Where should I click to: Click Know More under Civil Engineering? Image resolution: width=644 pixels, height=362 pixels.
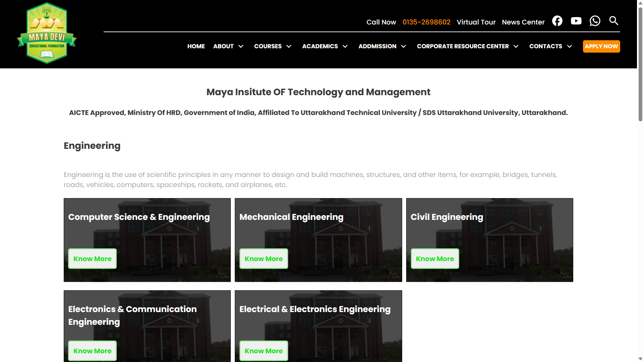pos(435,259)
